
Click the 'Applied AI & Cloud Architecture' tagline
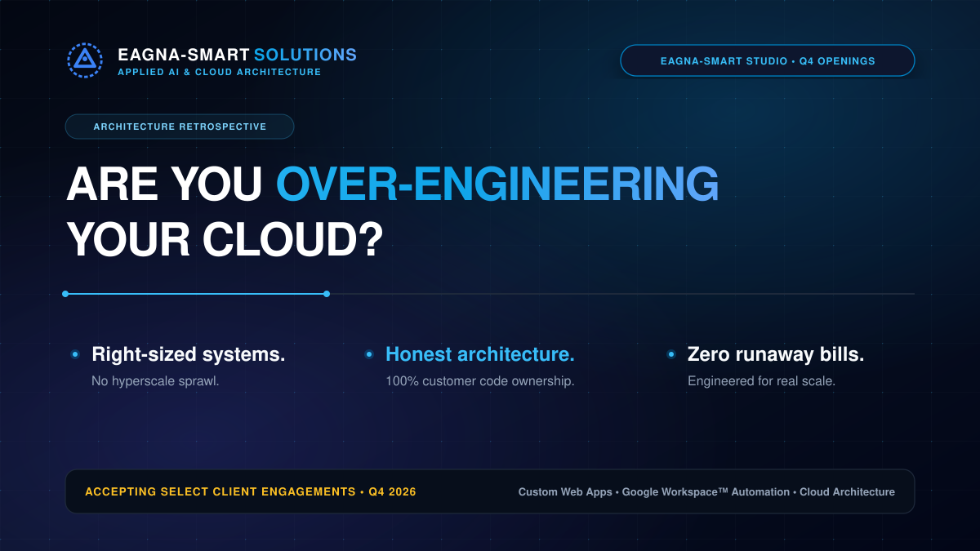(x=220, y=73)
